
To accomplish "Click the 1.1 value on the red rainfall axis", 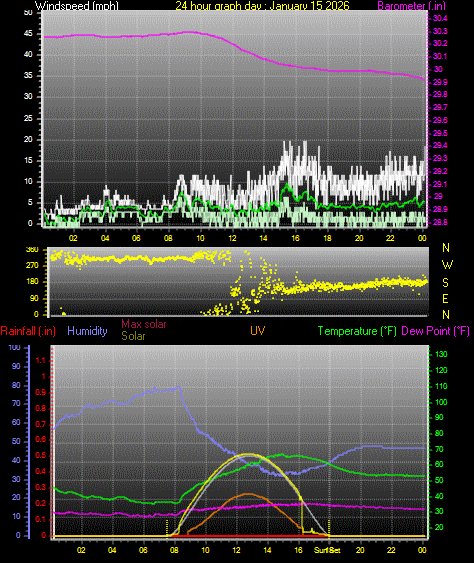I will (41, 360).
